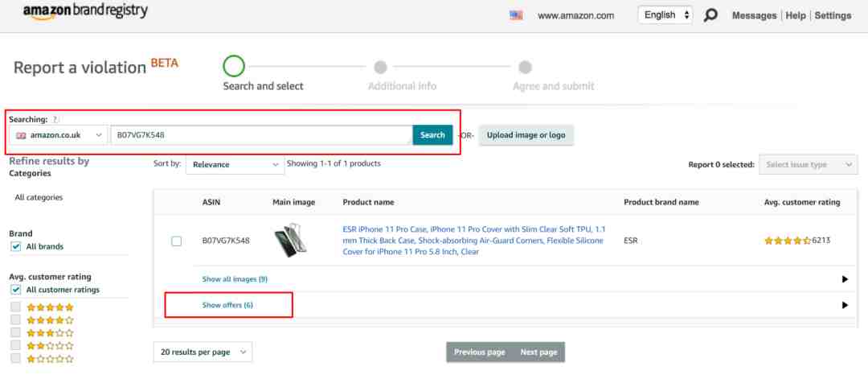Click the US flag icon

516,15
